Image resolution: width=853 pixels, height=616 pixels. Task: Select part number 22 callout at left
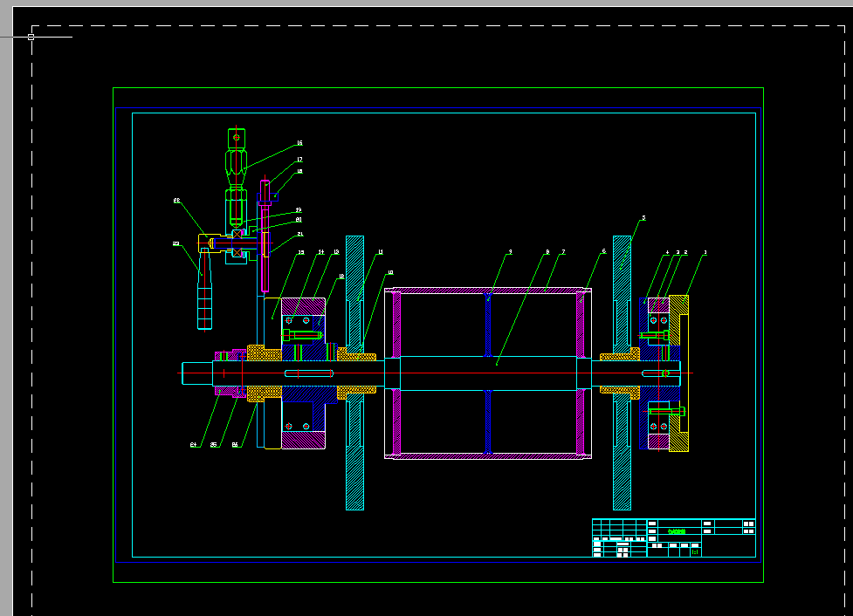click(x=176, y=200)
